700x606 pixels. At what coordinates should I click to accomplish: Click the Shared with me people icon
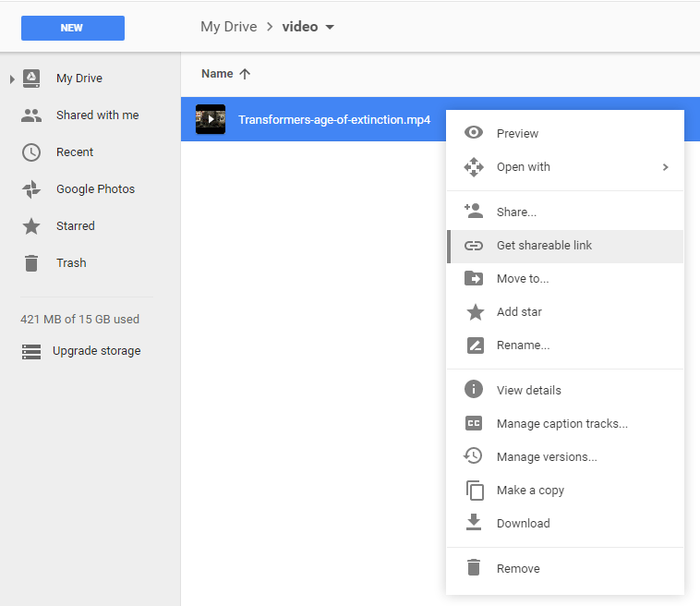click(31, 115)
